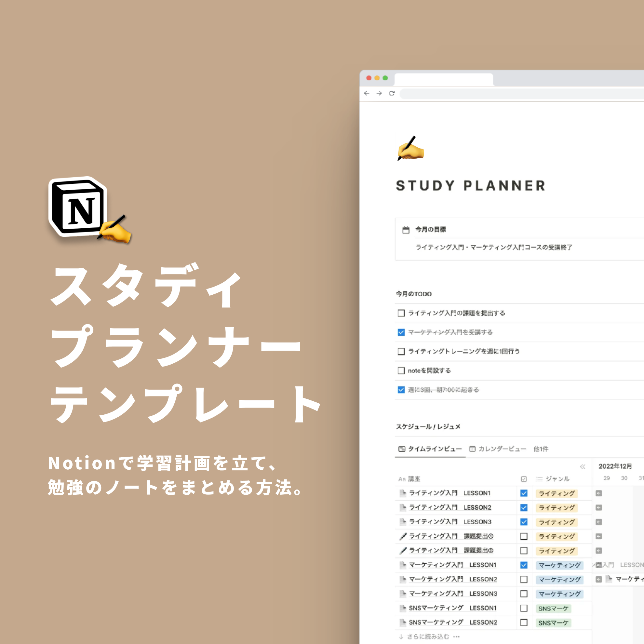Click the pen icon of first 課題提出 row
The width and height of the screenshot is (644, 644).
click(x=403, y=536)
